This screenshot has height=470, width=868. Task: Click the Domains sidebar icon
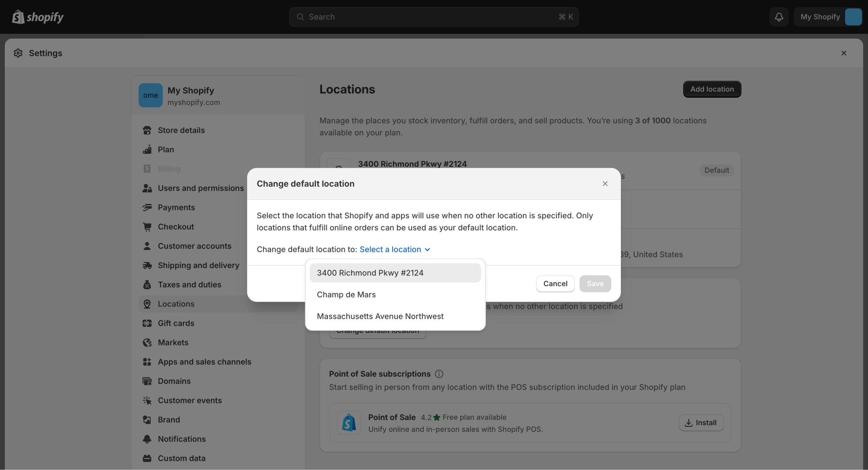147,381
